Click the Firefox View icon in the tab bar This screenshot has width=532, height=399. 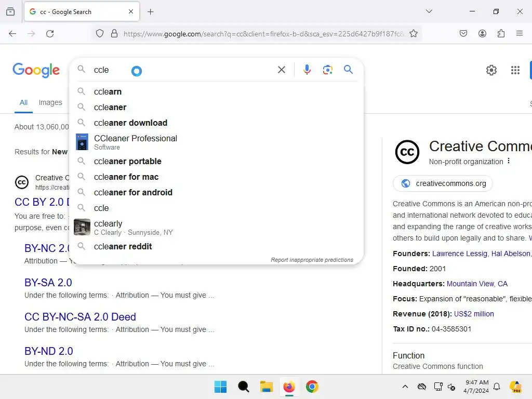10,12
